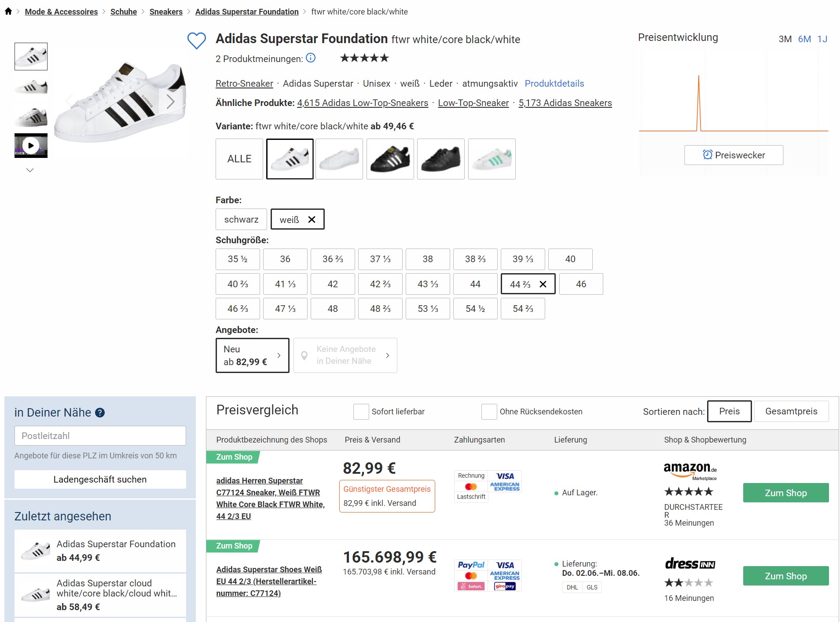Expand more thumbnails with down chevron
The width and height of the screenshot is (840, 622).
tap(30, 170)
